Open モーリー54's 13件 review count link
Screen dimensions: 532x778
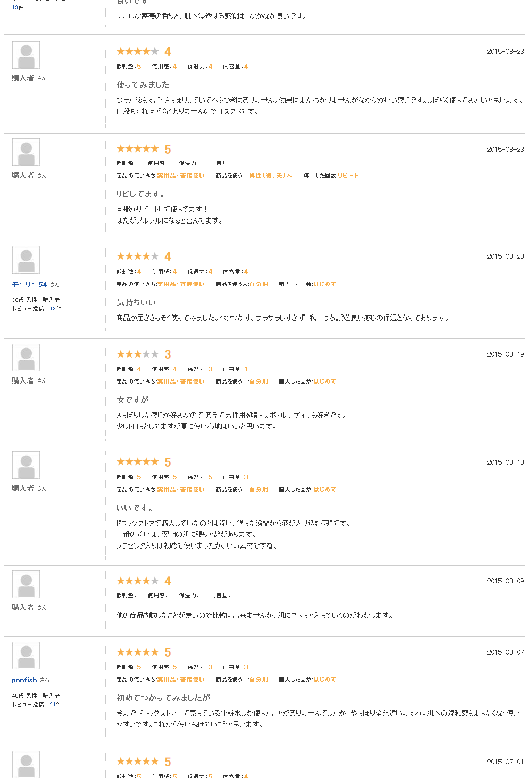point(55,309)
